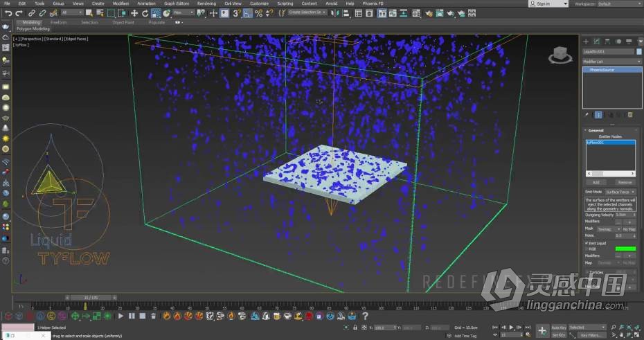
Task: Toggle 3D Snaps
Action: [x=237, y=14]
